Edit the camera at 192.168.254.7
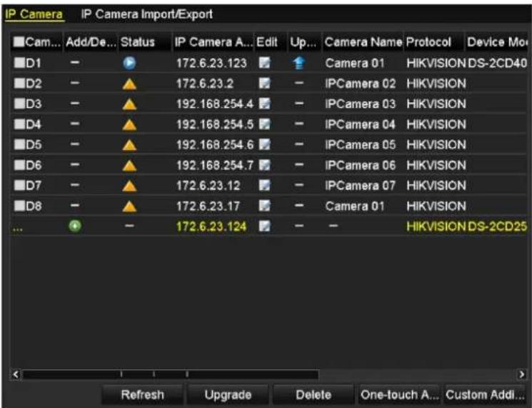This screenshot has width=532, height=408. 265,165
